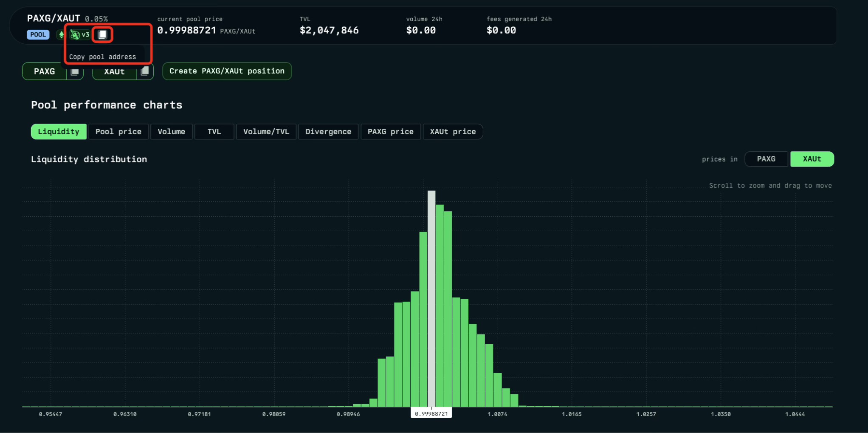Open the Liquidity chart tab
This screenshot has width=868, height=433.
pos(59,132)
